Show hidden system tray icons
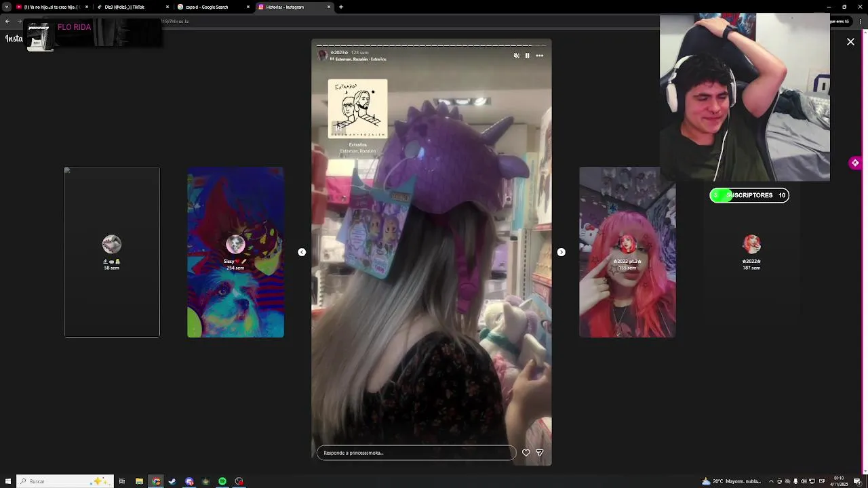This screenshot has width=868, height=488. [771, 481]
